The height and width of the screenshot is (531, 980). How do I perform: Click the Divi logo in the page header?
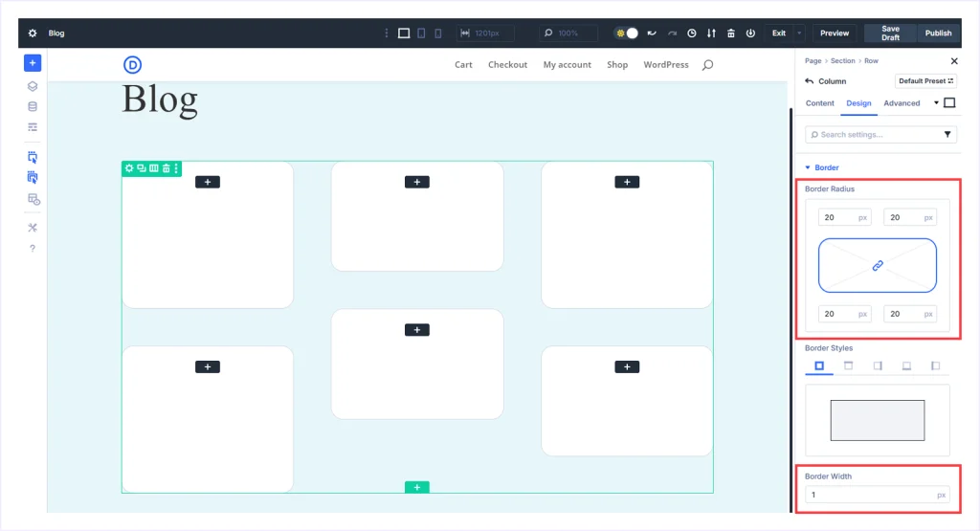[x=132, y=64]
